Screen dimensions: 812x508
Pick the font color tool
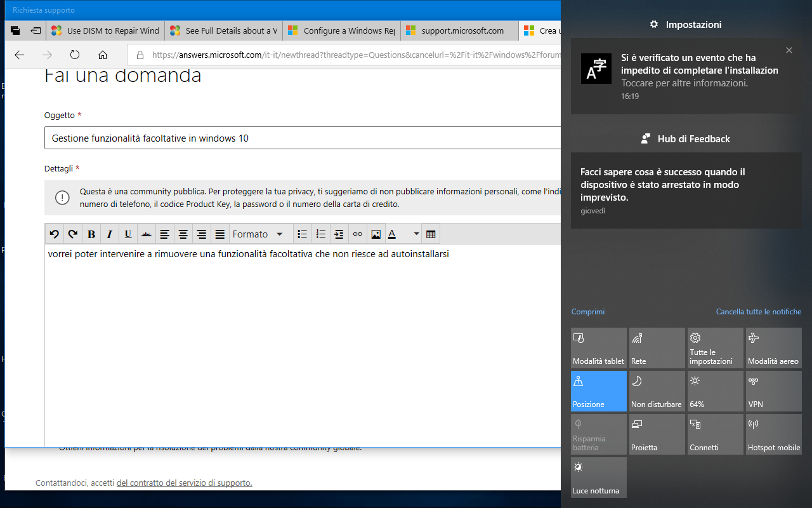(393, 234)
